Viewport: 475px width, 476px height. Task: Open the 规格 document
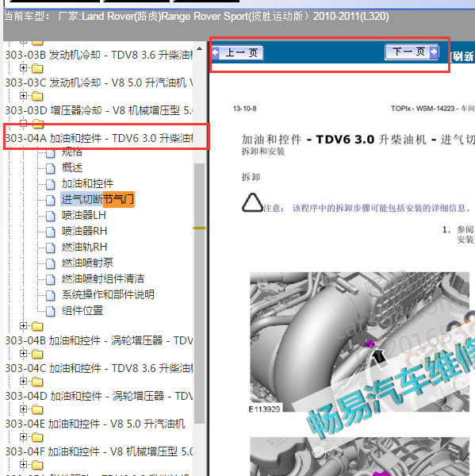[x=72, y=152]
